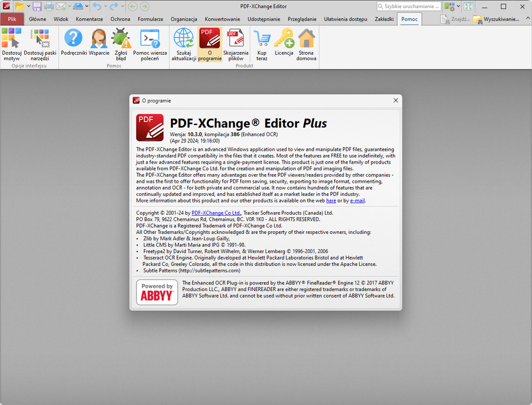Expand the email dropdown arrow
The width and height of the screenshot is (532, 405).
(69, 7)
